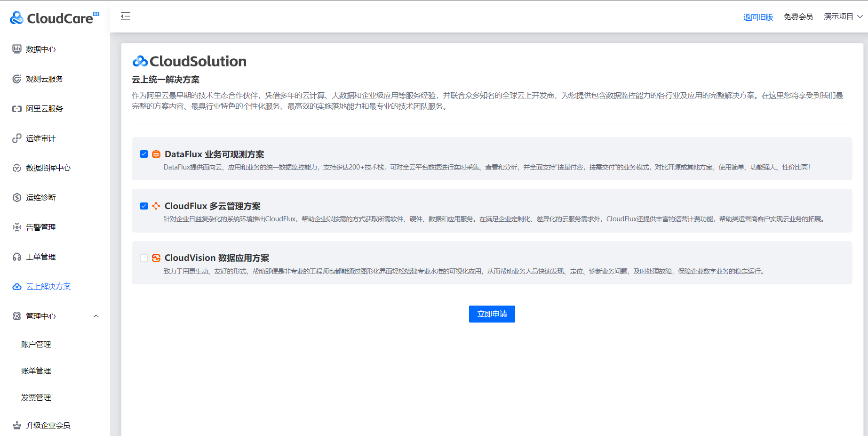Click the CloudVision product icon
The width and height of the screenshot is (868, 436).
click(x=156, y=258)
